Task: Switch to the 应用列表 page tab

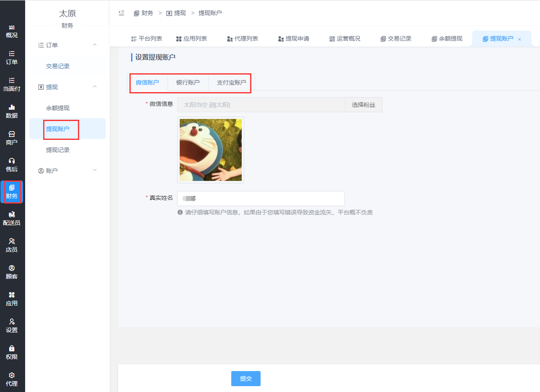Action: coord(191,39)
